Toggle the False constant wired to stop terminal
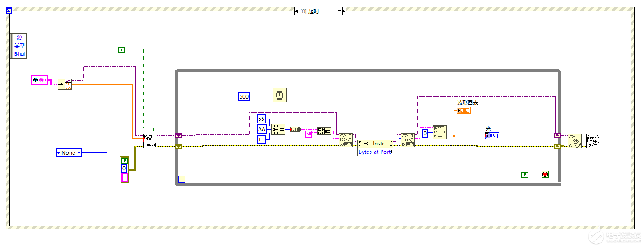This screenshot has width=644, height=247. pos(525,175)
